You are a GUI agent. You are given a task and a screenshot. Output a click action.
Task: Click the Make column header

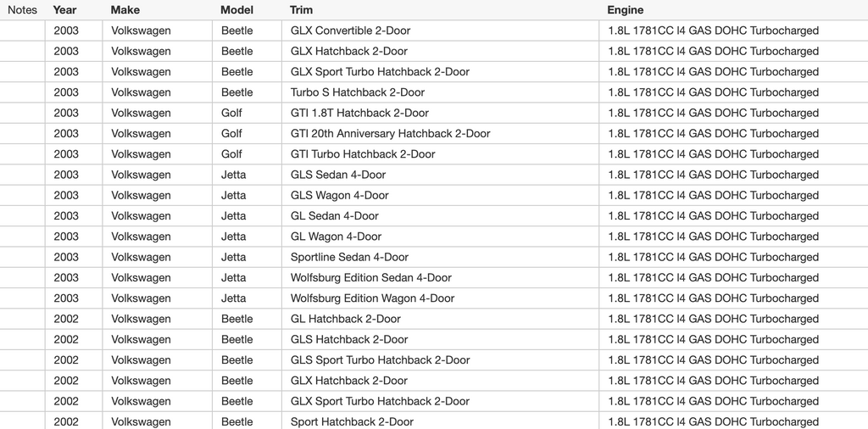click(125, 10)
